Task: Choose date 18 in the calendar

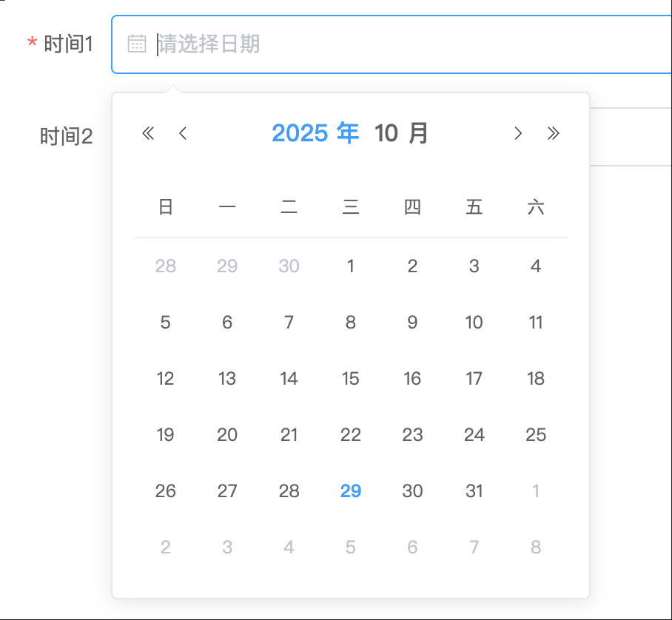Action: [536, 379]
